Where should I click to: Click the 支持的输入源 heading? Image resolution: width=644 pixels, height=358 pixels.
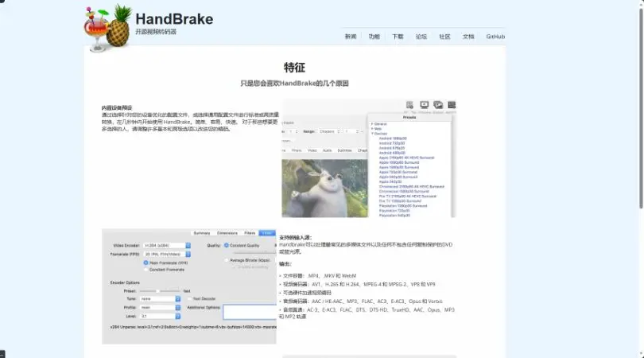tap(295, 238)
